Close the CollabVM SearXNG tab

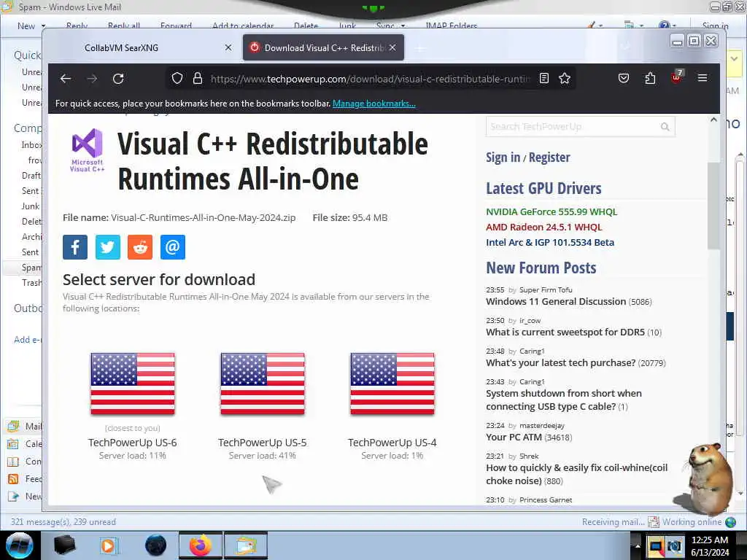(228, 47)
